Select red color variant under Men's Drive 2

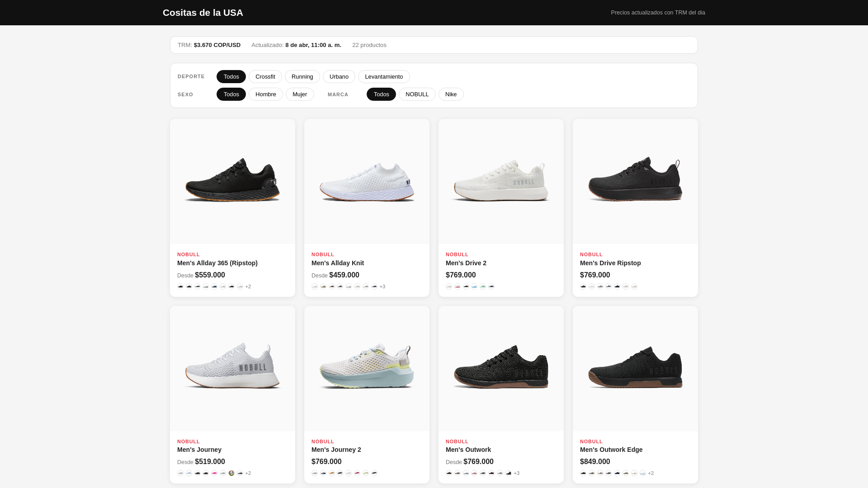pyautogui.click(x=458, y=286)
